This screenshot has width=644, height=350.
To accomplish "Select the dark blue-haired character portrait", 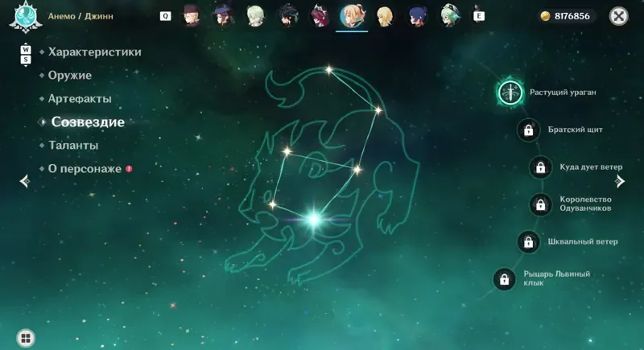I will tap(417, 15).
